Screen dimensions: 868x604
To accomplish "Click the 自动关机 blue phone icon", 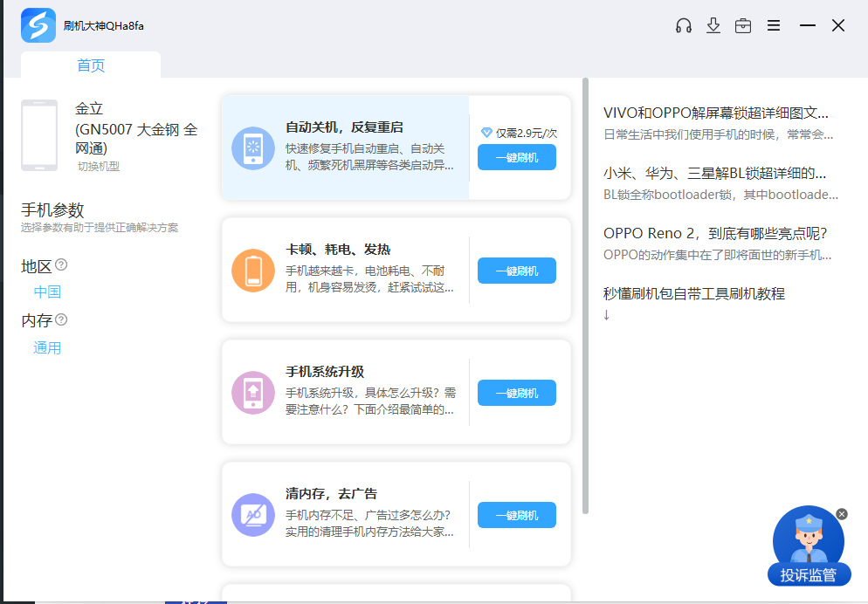I will (253, 148).
